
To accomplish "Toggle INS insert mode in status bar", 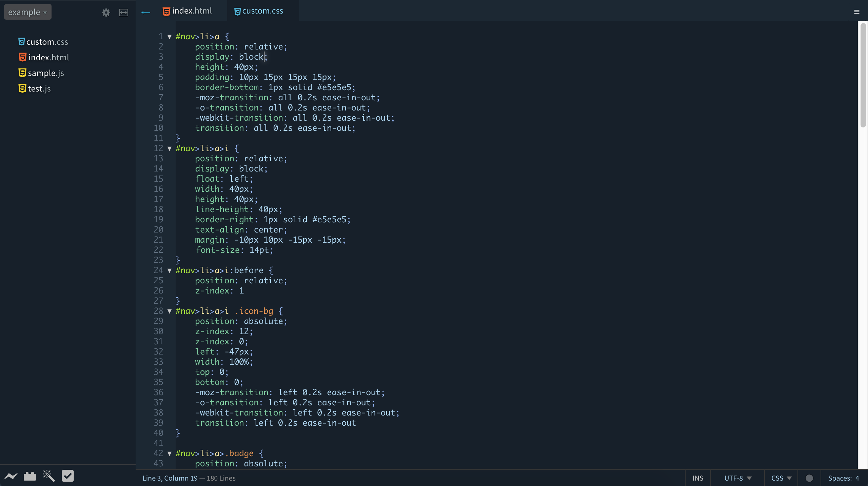I will tap(698, 478).
